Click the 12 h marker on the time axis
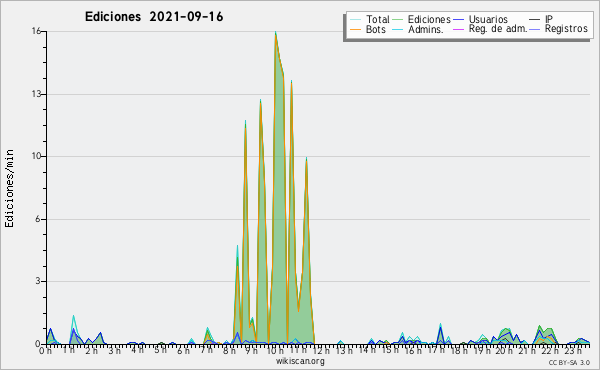This screenshot has height=370, width=600. tap(321, 351)
